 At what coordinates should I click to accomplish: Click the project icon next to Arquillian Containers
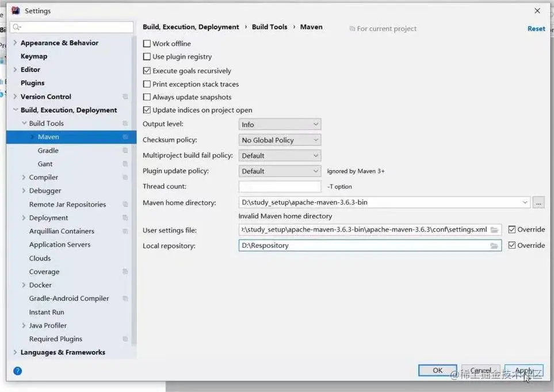125,231
